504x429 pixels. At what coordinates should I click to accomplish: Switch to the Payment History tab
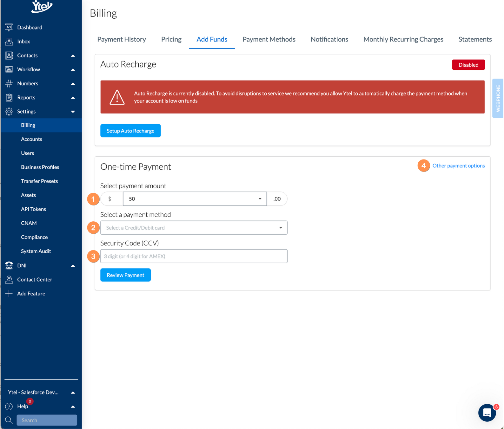[x=122, y=39]
